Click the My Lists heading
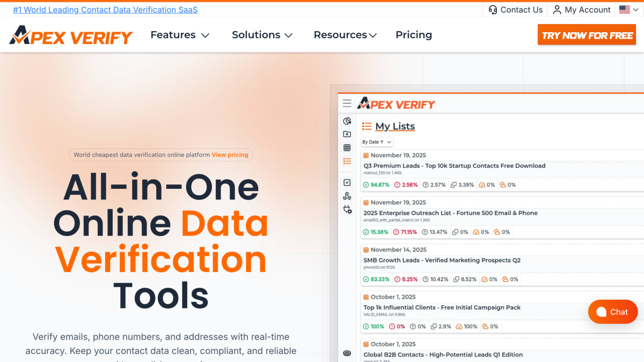 point(395,126)
